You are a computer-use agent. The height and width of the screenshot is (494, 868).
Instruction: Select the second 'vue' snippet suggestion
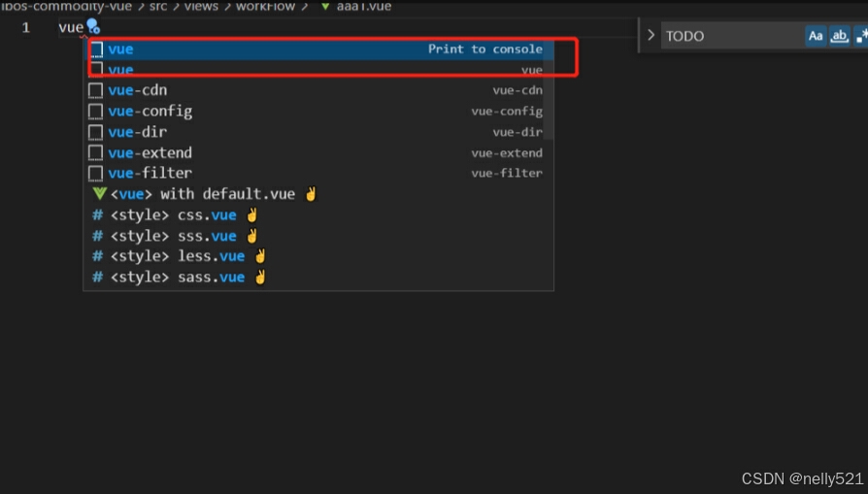318,70
